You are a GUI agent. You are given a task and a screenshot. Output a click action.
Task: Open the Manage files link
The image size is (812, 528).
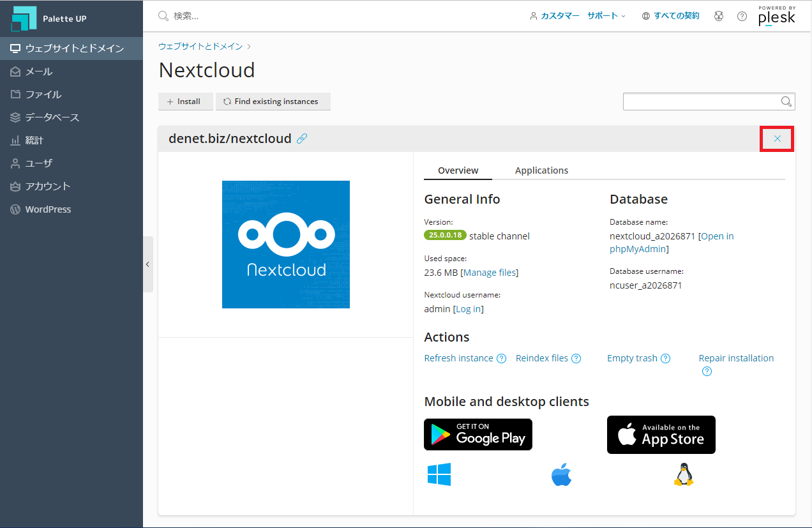(x=490, y=273)
